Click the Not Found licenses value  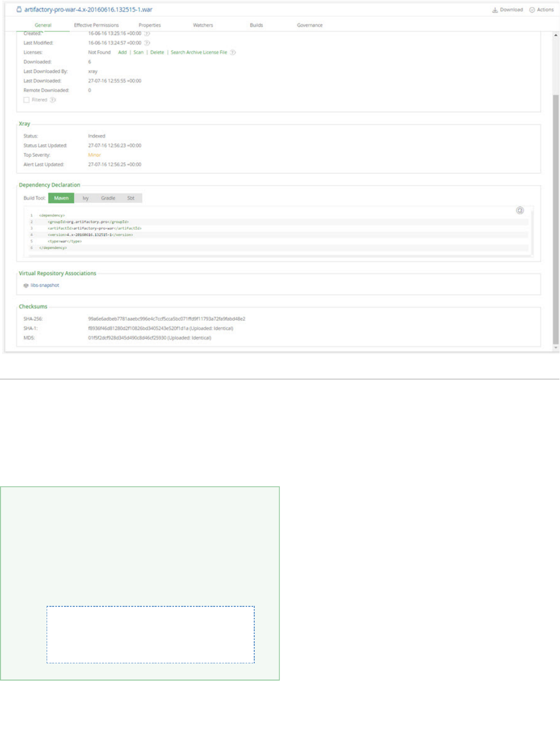[99, 53]
